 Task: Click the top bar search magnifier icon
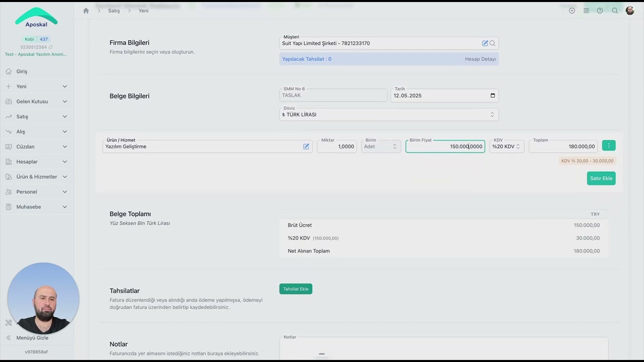(615, 11)
